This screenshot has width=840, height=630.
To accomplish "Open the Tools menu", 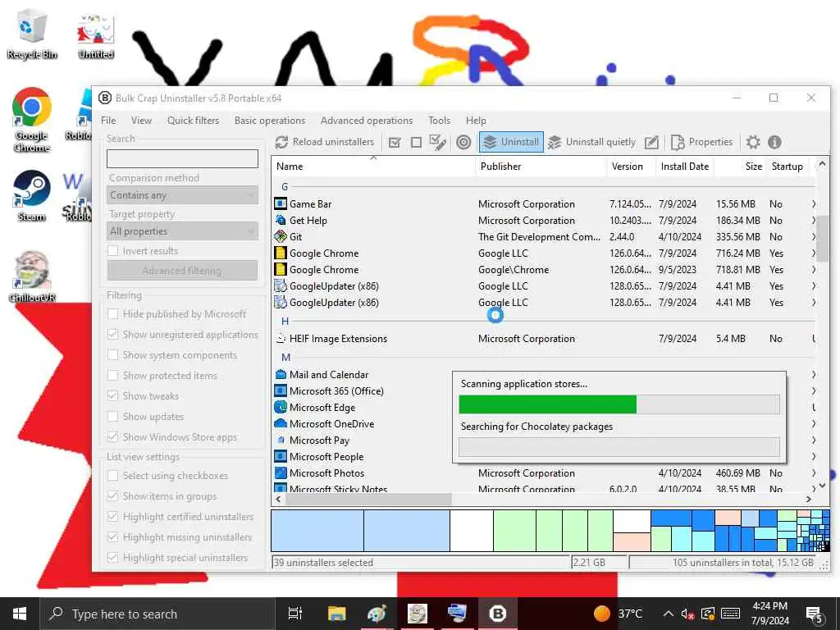I will [440, 120].
